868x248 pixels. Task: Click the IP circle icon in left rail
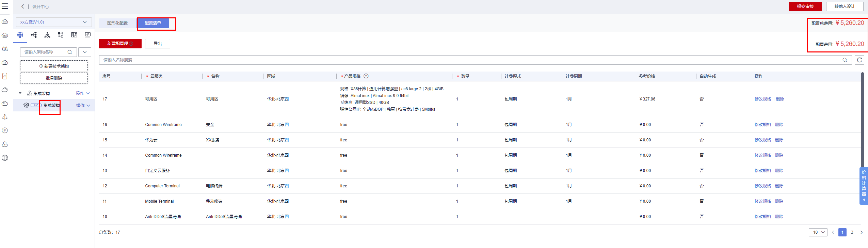pyautogui.click(x=5, y=130)
